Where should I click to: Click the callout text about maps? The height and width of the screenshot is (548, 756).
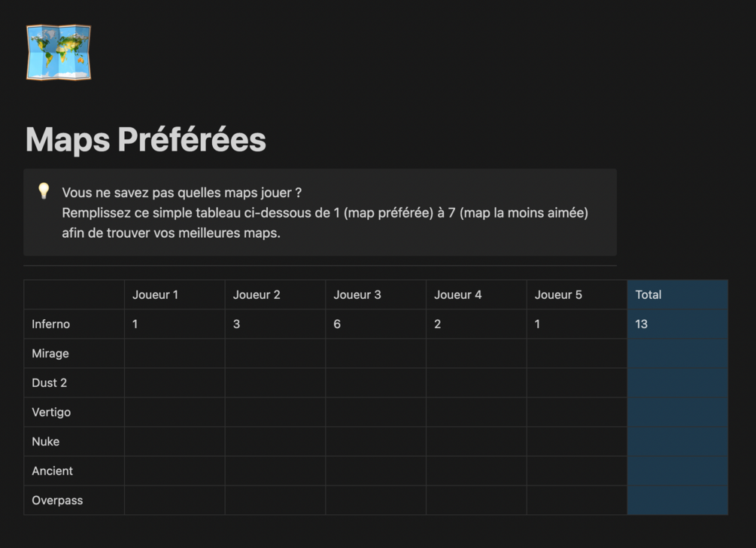pyautogui.click(x=325, y=213)
